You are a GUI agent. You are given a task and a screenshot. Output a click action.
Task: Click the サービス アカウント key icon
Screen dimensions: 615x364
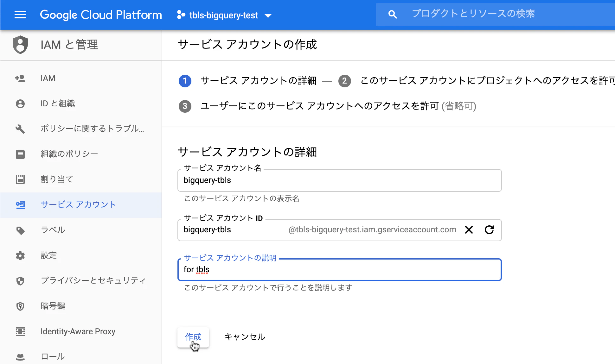point(20,205)
